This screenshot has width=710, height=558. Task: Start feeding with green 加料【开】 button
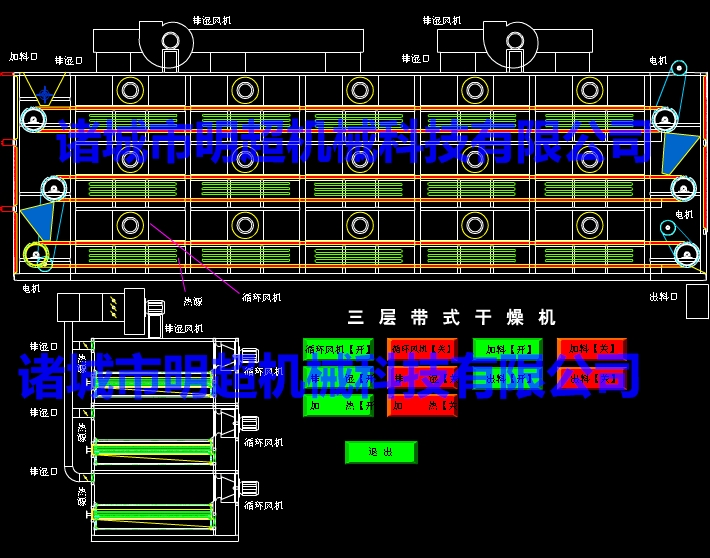click(x=507, y=349)
